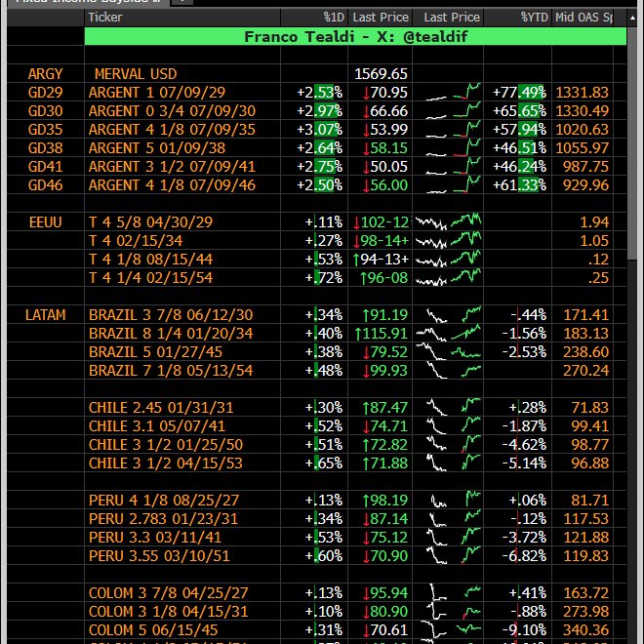644x644 pixels.
Task: Sort by the Ticker column header
Action: [x=105, y=18]
